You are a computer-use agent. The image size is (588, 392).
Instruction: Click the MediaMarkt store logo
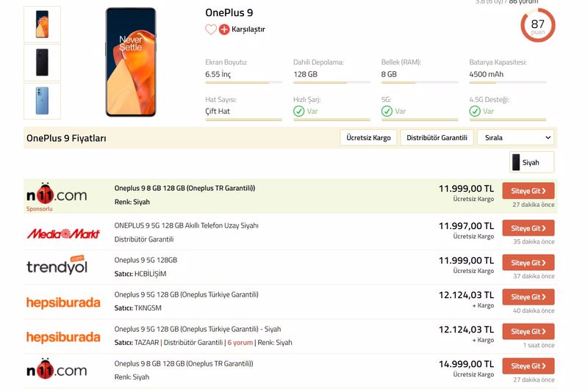click(62, 233)
